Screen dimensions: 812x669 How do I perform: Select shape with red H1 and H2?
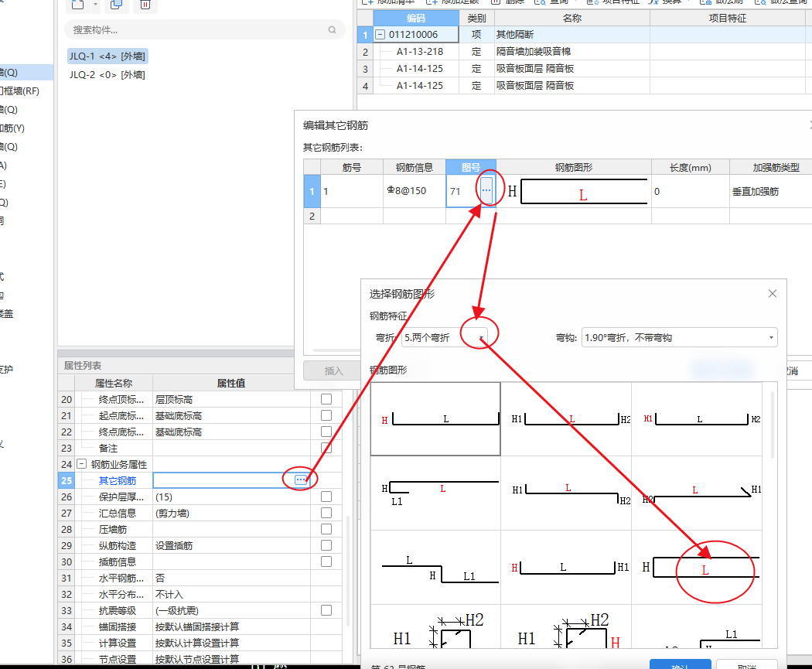[697, 419]
